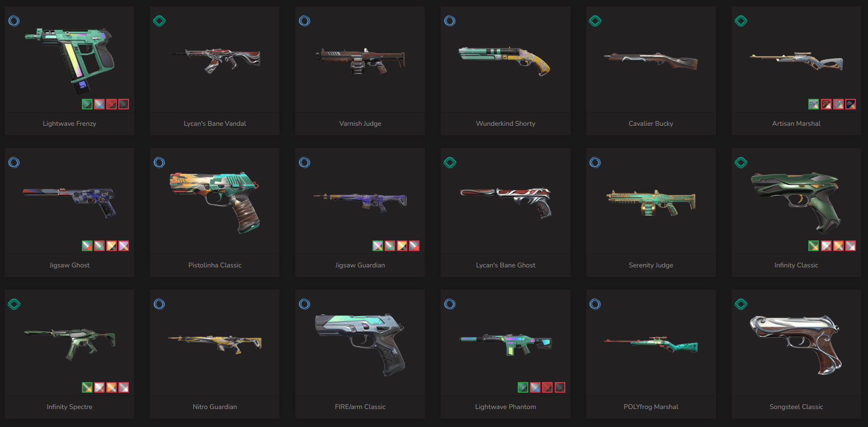Click the green tier icon on Infinity Spectre
The height and width of the screenshot is (427, 868).
pyautogui.click(x=14, y=304)
